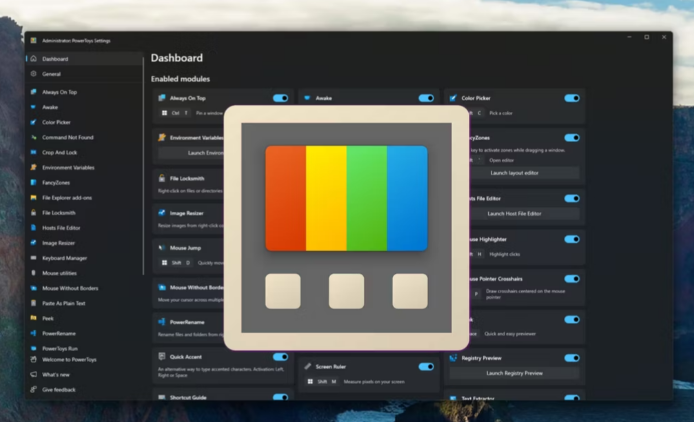Image resolution: width=694 pixels, height=422 pixels.
Task: Click the Environment Variables card icon
Action: 162,137
